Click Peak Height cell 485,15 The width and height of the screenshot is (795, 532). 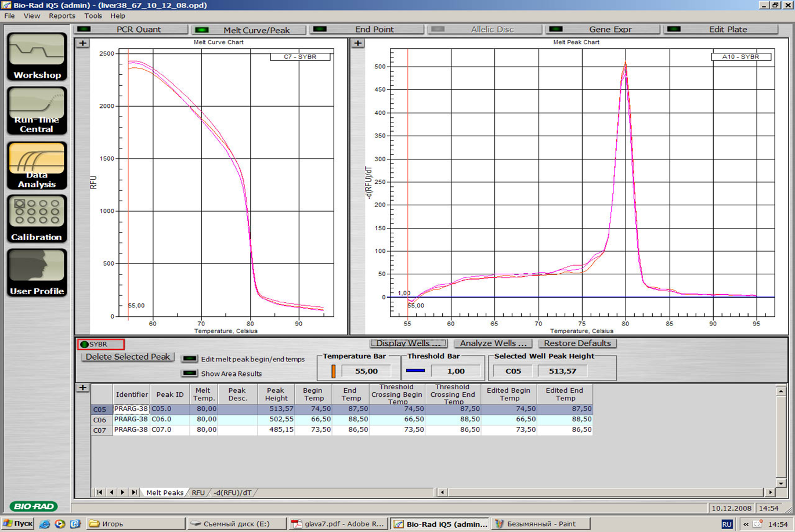coord(276,430)
